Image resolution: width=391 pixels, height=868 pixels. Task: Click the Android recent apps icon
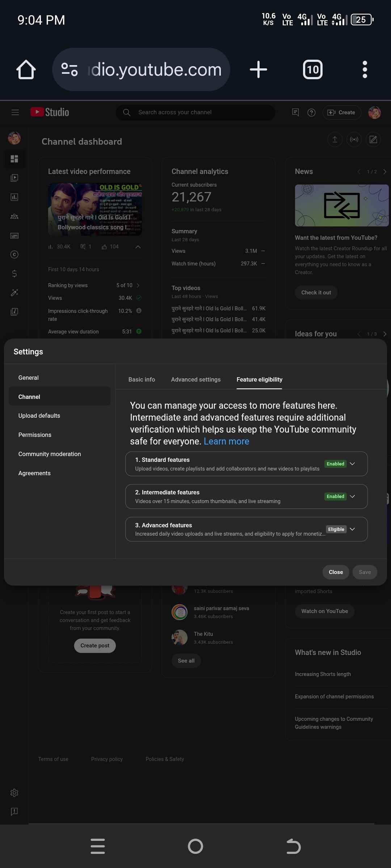98,846
